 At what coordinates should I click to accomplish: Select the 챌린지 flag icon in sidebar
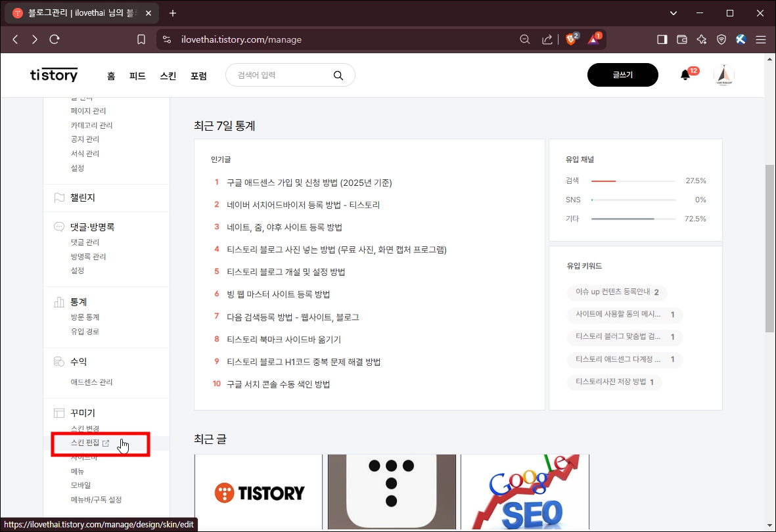tap(59, 198)
